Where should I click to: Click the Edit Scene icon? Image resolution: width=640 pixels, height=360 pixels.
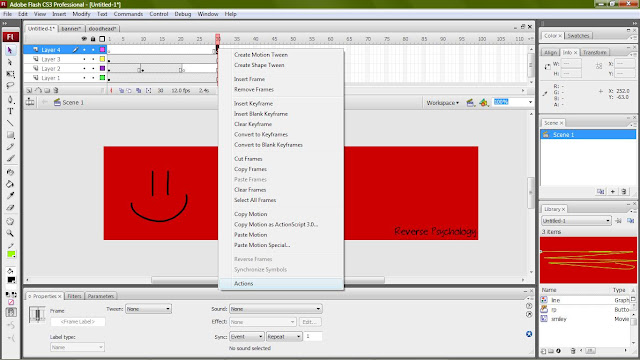coord(470,102)
